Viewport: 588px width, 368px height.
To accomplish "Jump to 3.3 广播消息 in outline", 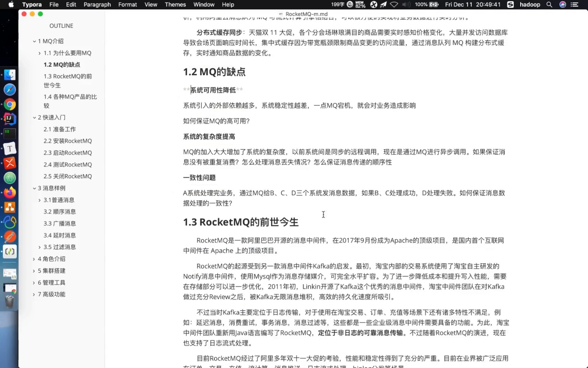I will tap(60, 224).
